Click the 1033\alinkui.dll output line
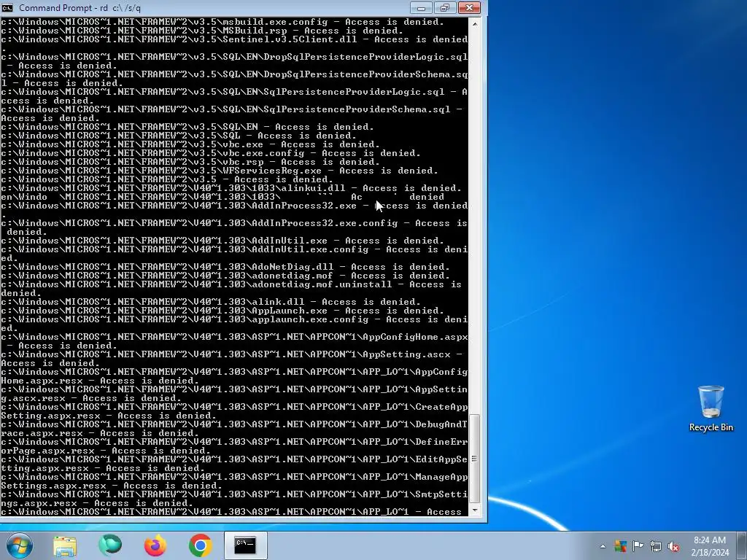 pyautogui.click(x=231, y=188)
